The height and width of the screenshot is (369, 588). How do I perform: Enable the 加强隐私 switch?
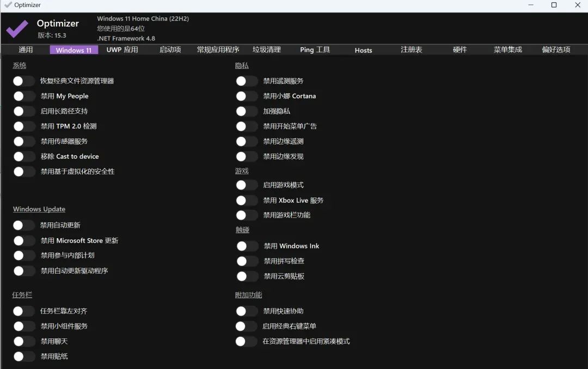[247, 111]
